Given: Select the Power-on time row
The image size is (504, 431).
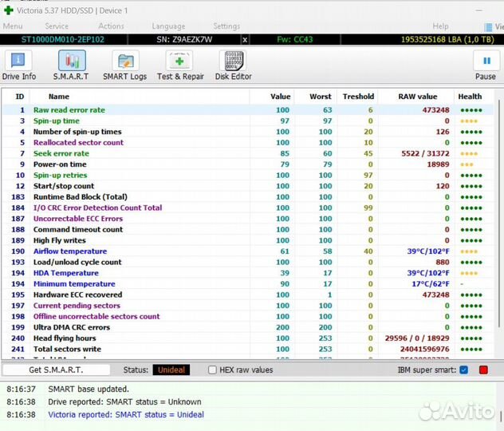Looking at the screenshot, I should [247, 164].
